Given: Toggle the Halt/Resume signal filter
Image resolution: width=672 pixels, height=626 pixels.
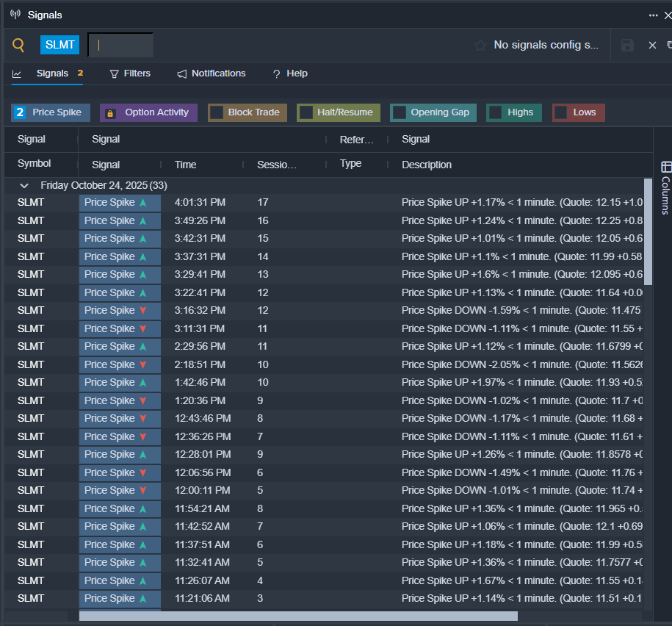Looking at the screenshot, I should [x=306, y=112].
